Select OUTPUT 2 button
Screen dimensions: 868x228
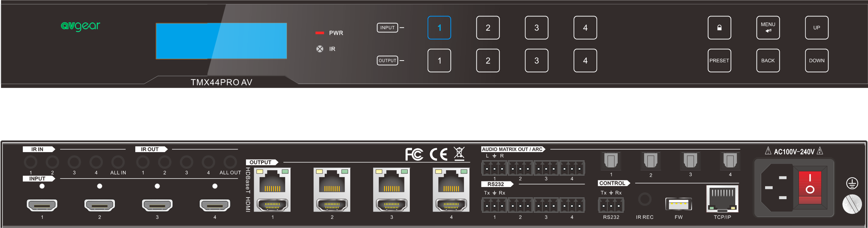pyautogui.click(x=488, y=61)
